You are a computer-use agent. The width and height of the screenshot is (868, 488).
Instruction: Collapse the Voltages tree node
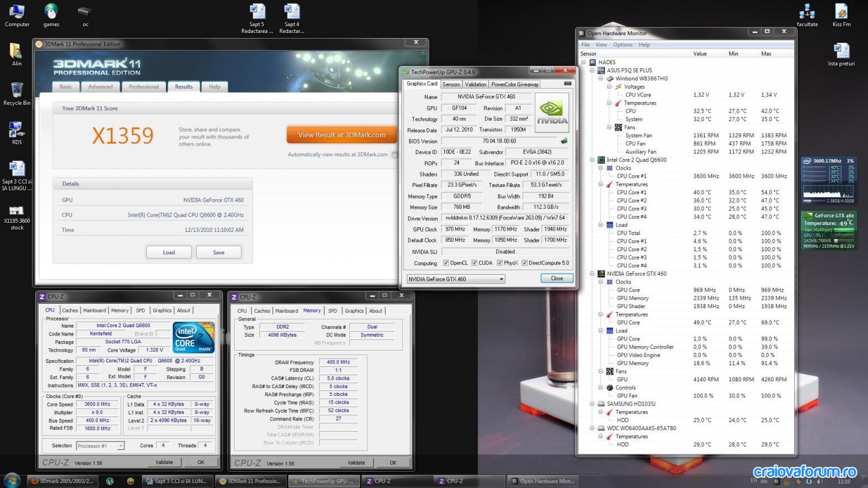click(x=609, y=87)
